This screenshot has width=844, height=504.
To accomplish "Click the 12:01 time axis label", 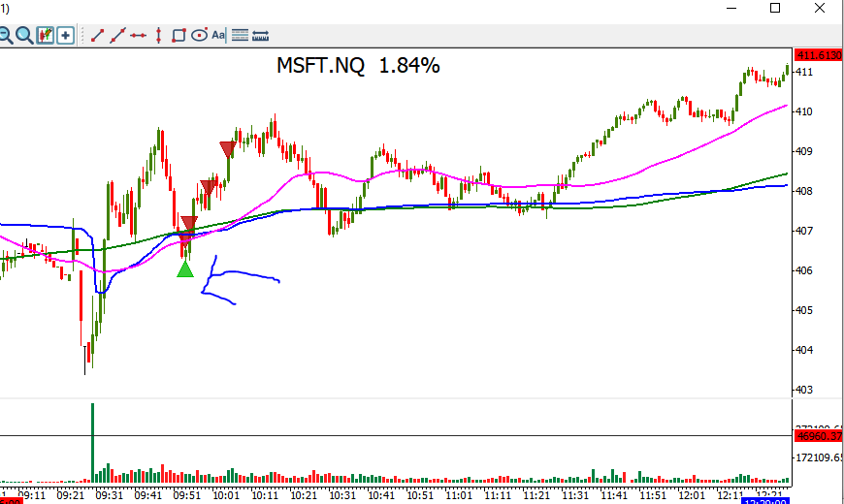I will pos(692,495).
